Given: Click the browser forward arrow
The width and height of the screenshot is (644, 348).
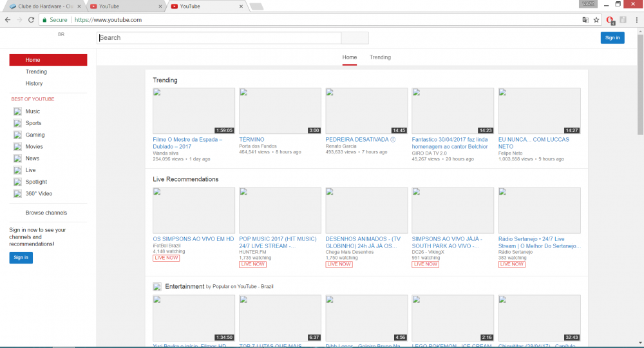Looking at the screenshot, I should coord(19,20).
